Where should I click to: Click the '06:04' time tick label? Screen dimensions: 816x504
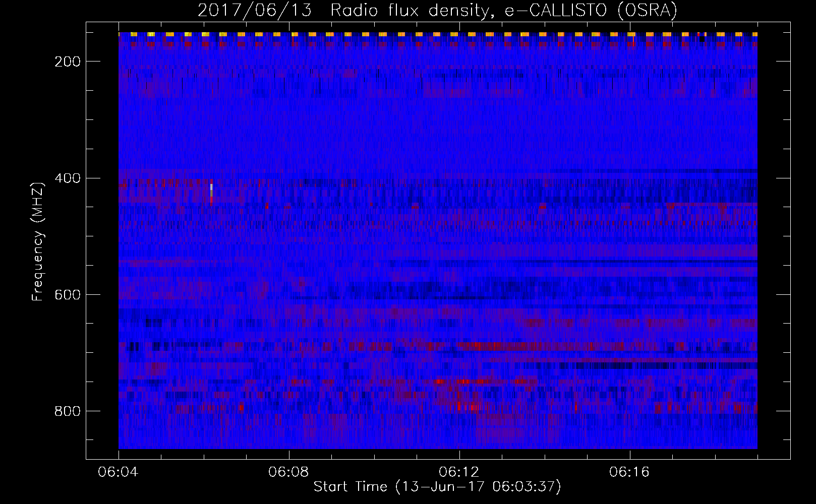coord(119,472)
